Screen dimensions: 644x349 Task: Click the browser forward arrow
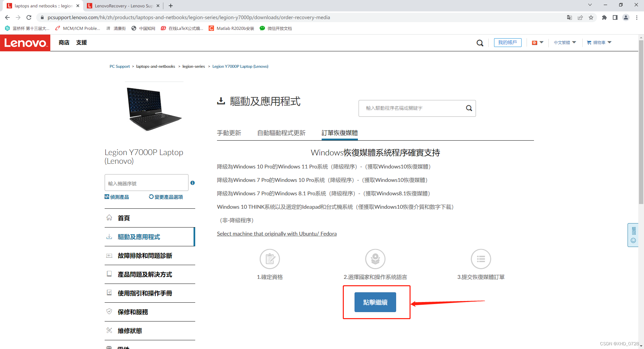(x=18, y=17)
